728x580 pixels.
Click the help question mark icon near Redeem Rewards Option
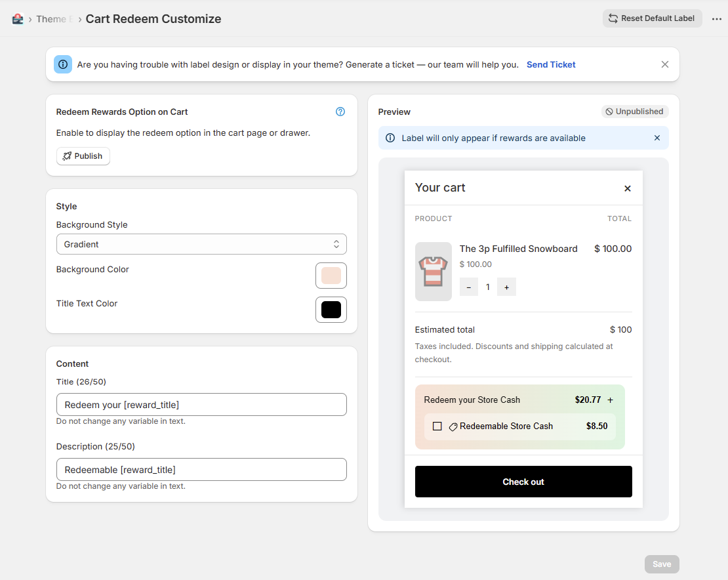340,112
